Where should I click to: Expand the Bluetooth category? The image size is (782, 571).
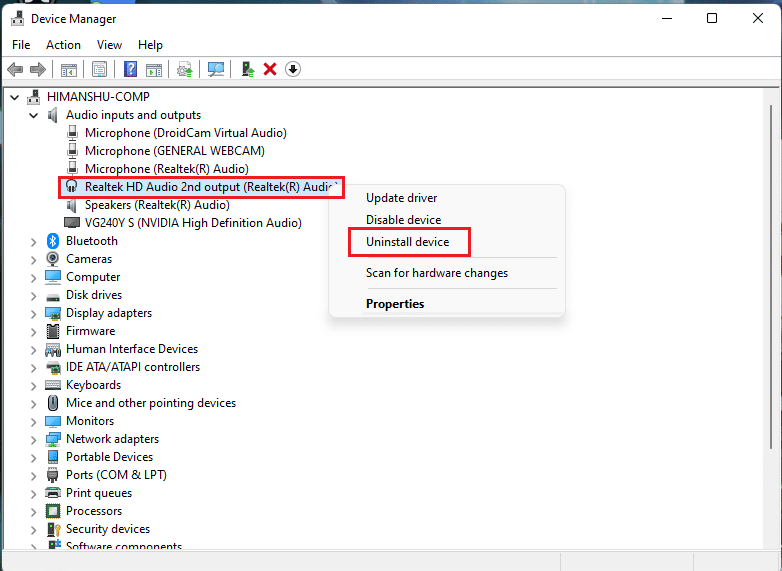[x=34, y=241]
